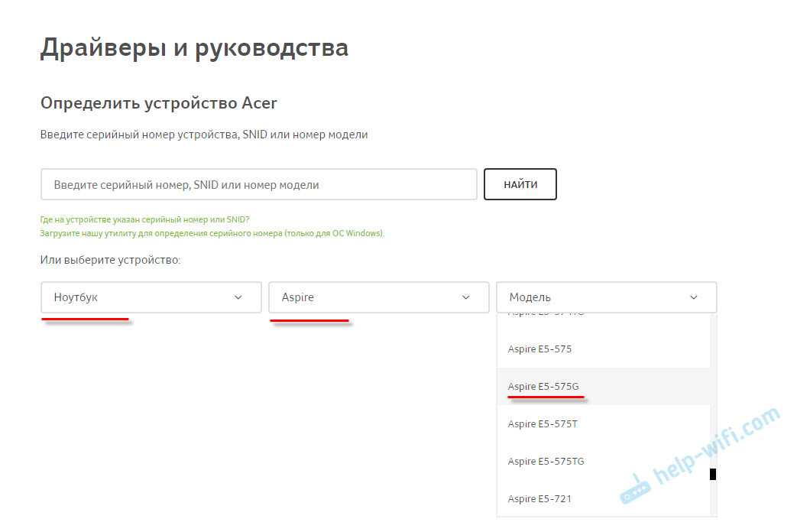Screen dimensions: 810x532
Task: Click the Драйверы и руководства heading
Action: coord(194,48)
